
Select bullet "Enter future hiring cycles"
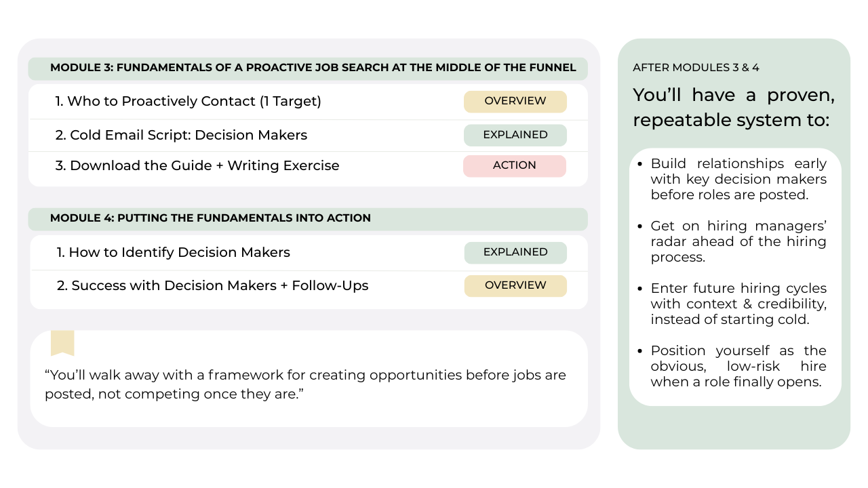pyautogui.click(x=738, y=304)
